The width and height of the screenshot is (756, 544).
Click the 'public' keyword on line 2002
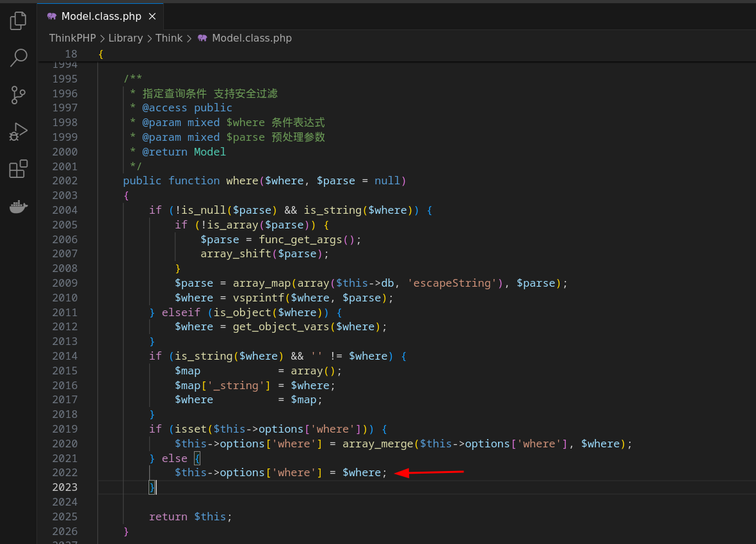142,180
